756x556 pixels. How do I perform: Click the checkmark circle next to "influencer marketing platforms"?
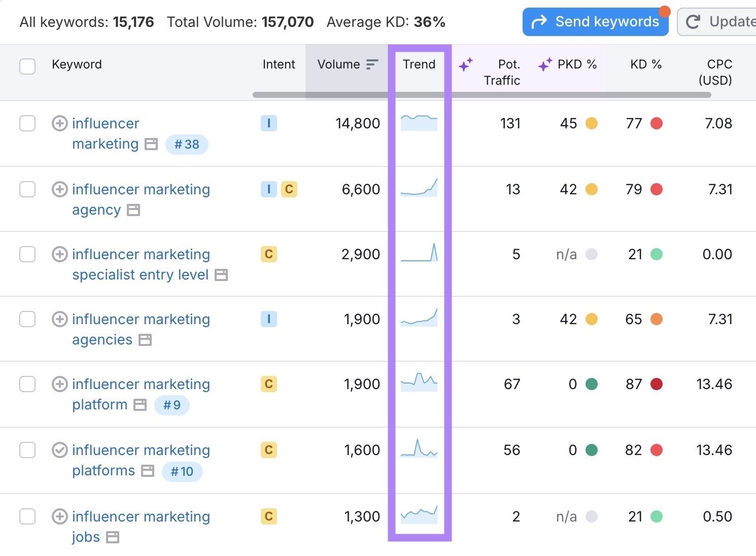click(59, 450)
